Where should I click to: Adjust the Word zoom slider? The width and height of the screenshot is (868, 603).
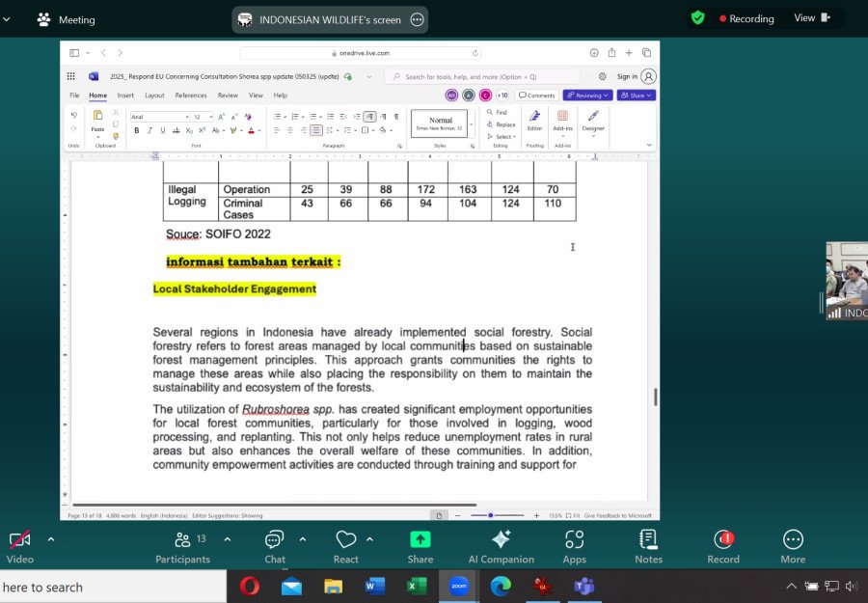point(491,515)
